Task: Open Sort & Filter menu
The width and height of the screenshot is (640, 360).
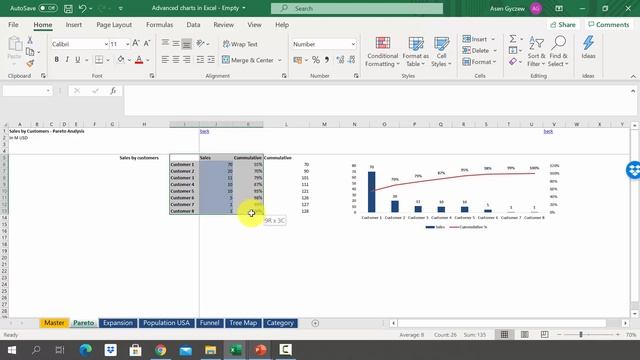Action: (536, 52)
